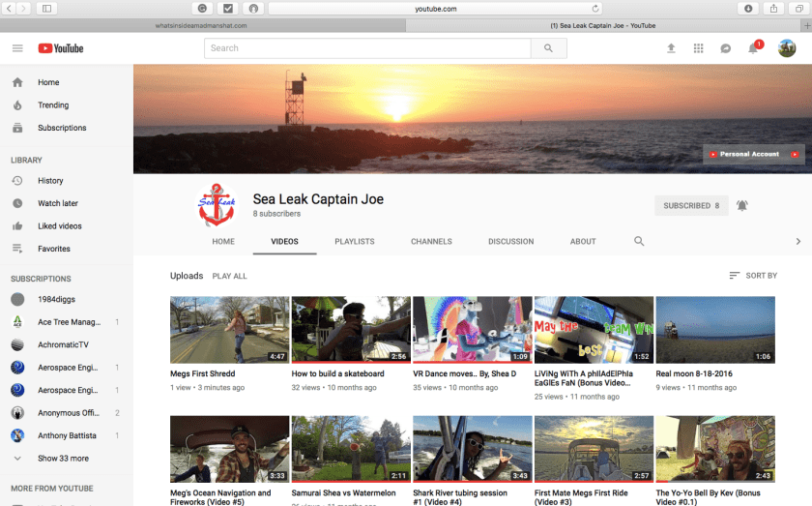Switch to the PLAYLISTS tab
The width and height of the screenshot is (812, 506).
(354, 242)
